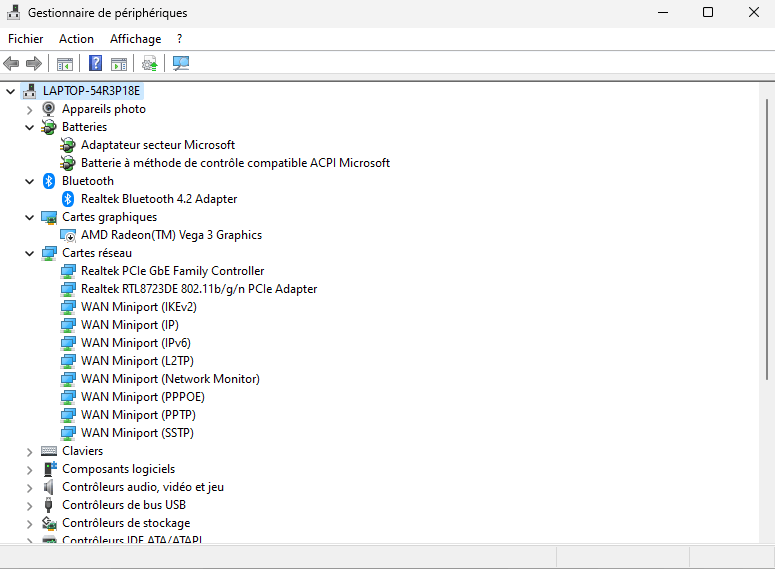Viewport: 775px width, 569px height.
Task: Expand the Composants logiciels category
Action: click(30, 470)
